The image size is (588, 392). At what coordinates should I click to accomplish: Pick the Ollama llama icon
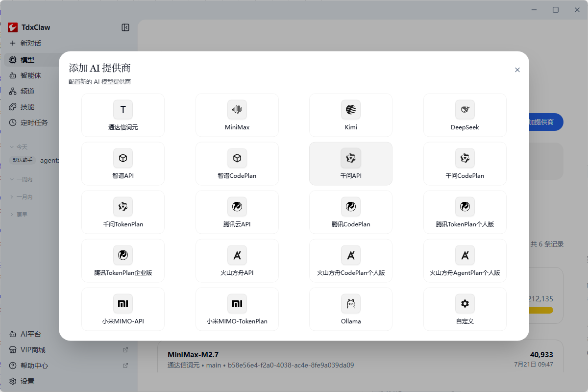351,304
